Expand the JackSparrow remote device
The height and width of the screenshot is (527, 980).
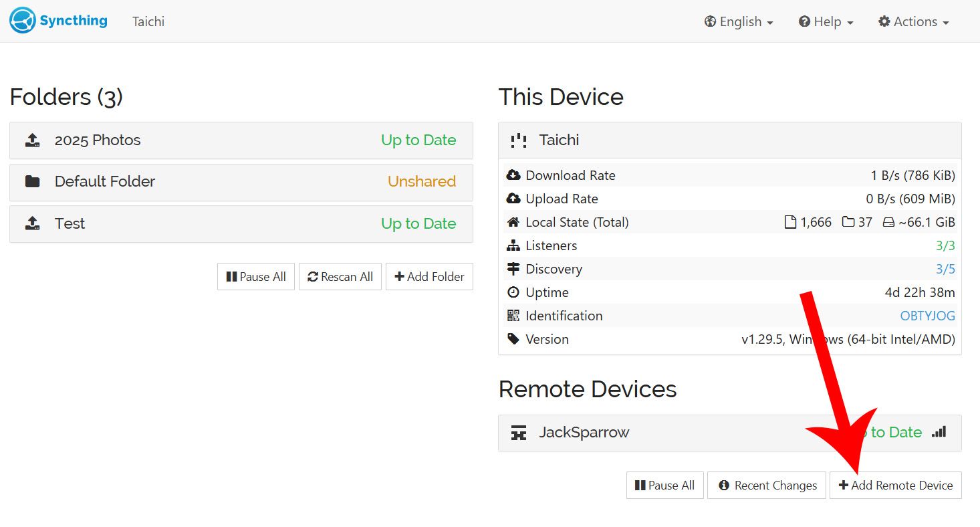pos(730,433)
